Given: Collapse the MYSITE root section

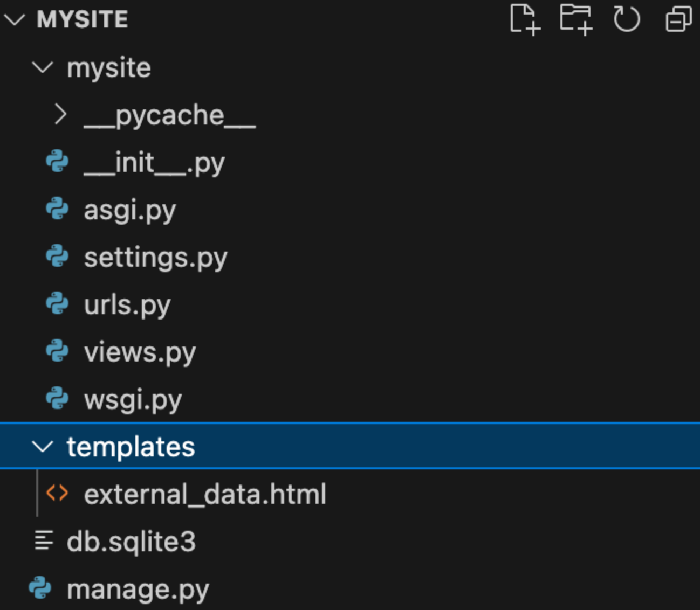Looking at the screenshot, I should (15, 20).
